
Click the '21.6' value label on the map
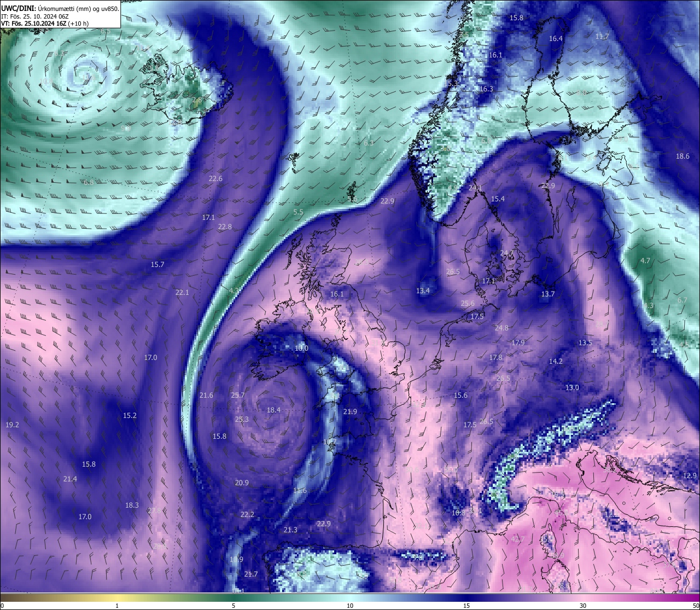206,395
